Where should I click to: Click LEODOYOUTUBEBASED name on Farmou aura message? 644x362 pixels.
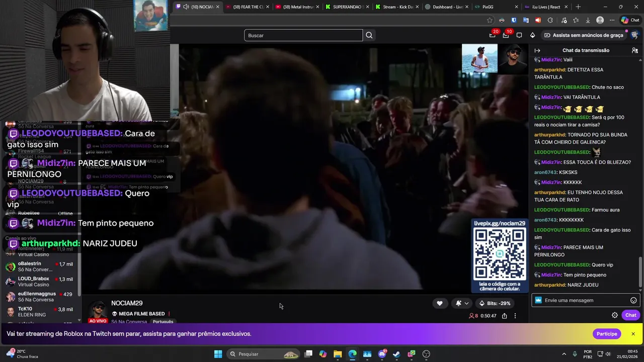point(561,210)
